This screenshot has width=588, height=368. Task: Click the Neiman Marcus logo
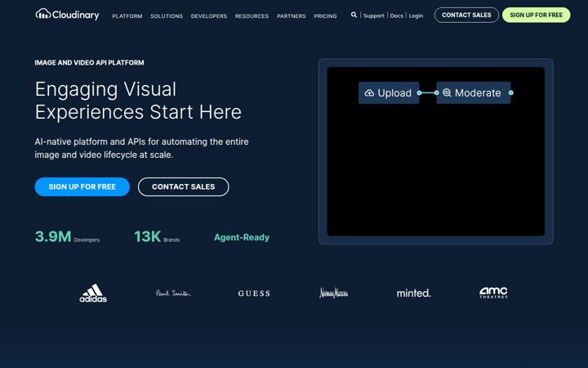[x=333, y=293]
